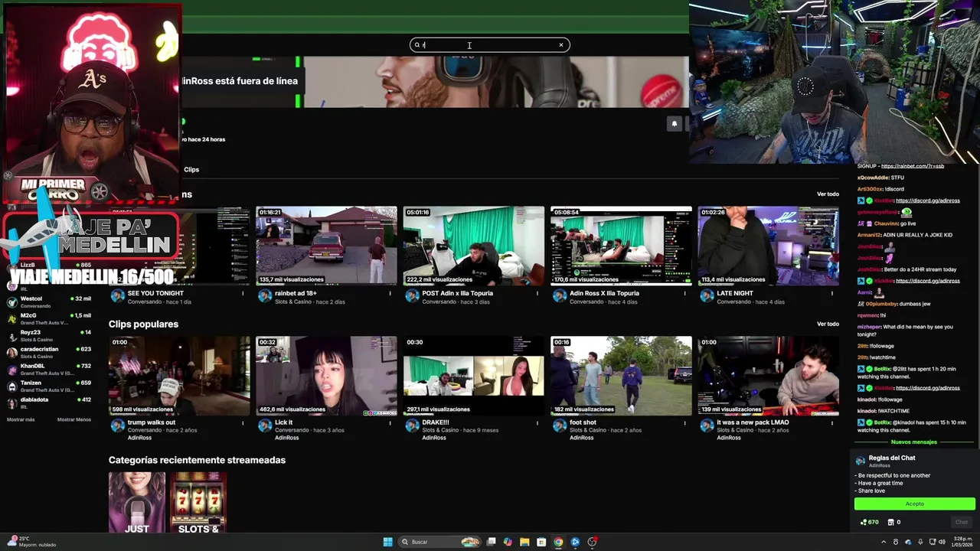
Task: Open the taskbar clock showing 3:28 p.m.
Action: (x=962, y=542)
